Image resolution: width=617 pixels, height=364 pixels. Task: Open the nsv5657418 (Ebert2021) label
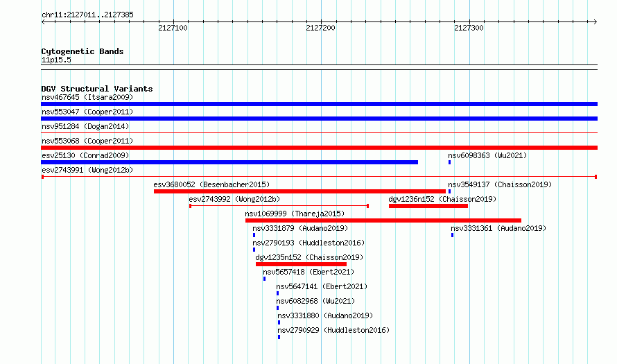click(x=308, y=272)
